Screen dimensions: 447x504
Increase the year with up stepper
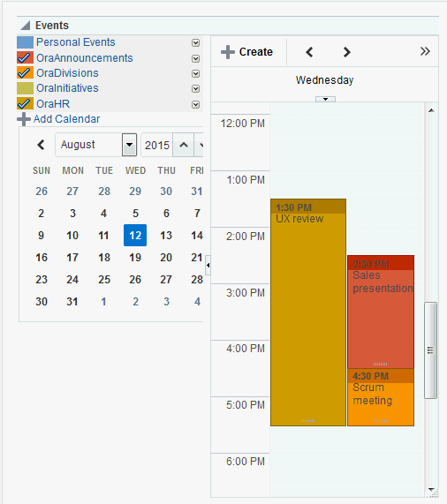click(184, 145)
